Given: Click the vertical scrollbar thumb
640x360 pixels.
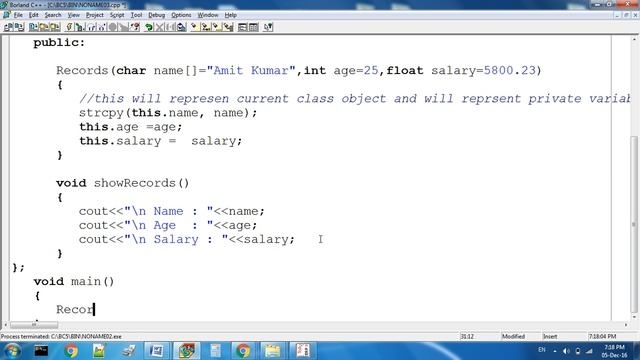Looking at the screenshot, I should (x=634, y=224).
